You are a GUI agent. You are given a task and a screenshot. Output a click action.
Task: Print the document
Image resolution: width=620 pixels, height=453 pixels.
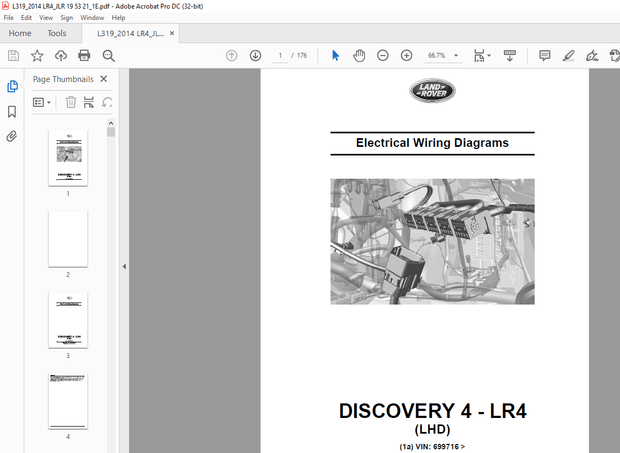coord(84,56)
